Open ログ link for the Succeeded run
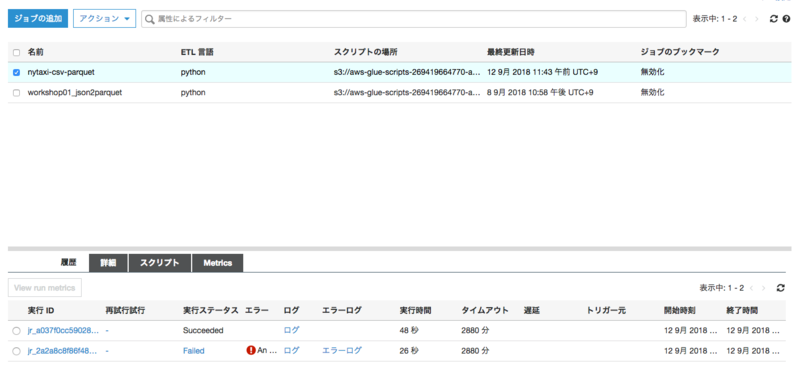This screenshot has width=800, height=370. 291,330
